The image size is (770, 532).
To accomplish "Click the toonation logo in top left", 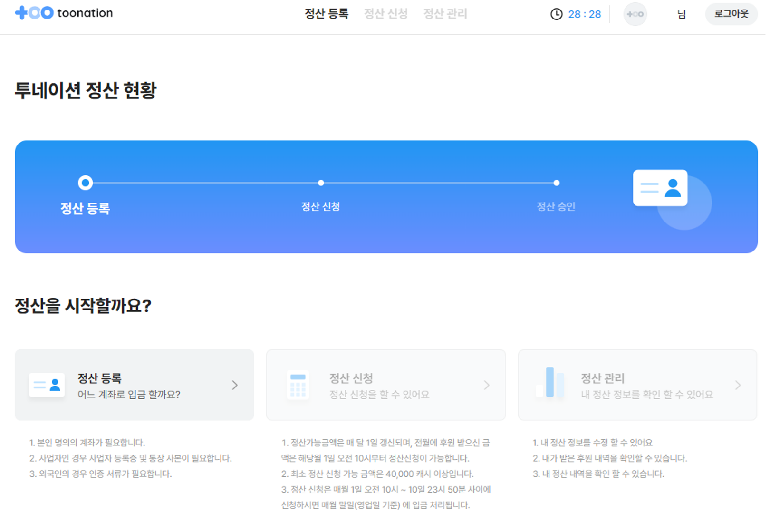I will pos(63,13).
